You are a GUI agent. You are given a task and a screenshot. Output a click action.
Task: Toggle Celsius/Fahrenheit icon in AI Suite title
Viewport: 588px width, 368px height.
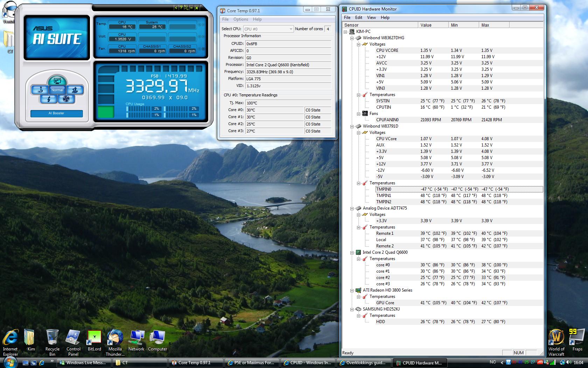pos(186,8)
